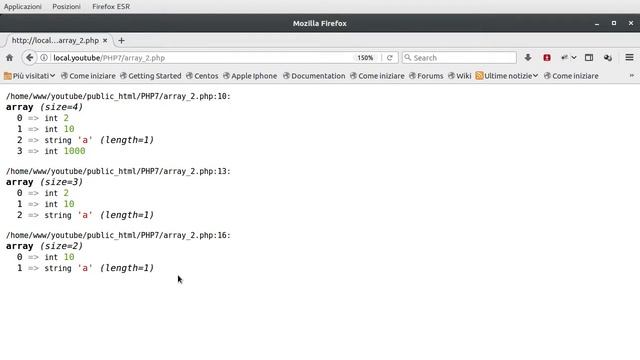Show site information icon in URL bar
This screenshot has width=640, height=360.
pos(44,58)
